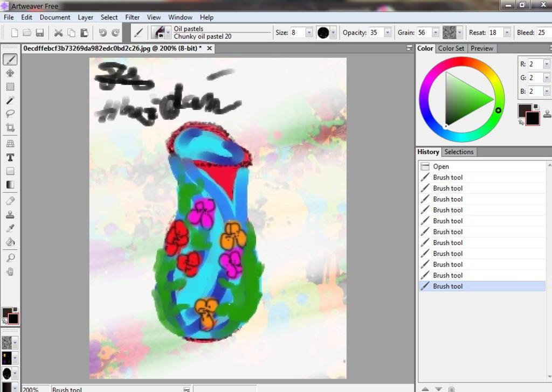Swap colors icon beside Color panel swatches
Viewport: 552px width, 392px height.
(521, 122)
